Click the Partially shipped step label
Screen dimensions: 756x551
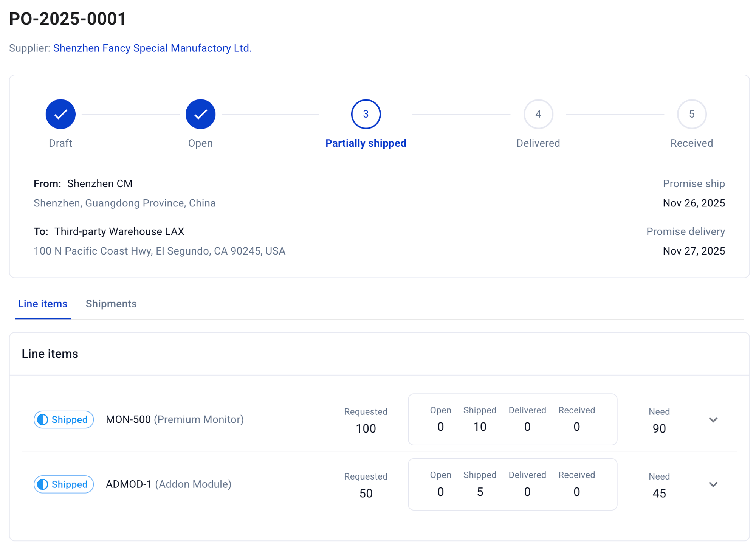tap(365, 143)
